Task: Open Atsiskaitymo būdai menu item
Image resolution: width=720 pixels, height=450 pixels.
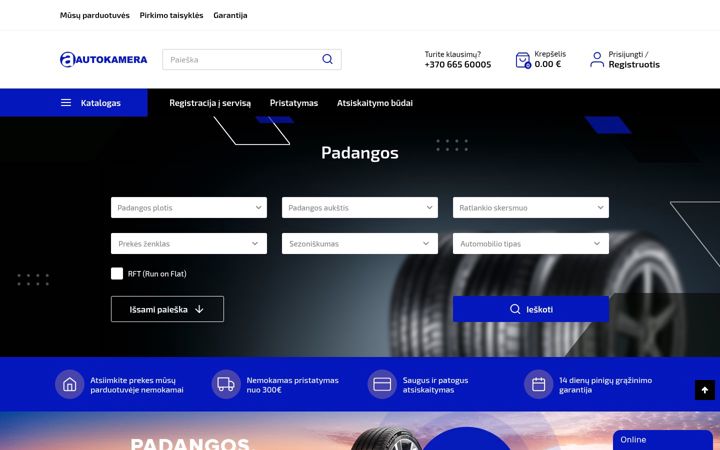Action: coord(375,103)
